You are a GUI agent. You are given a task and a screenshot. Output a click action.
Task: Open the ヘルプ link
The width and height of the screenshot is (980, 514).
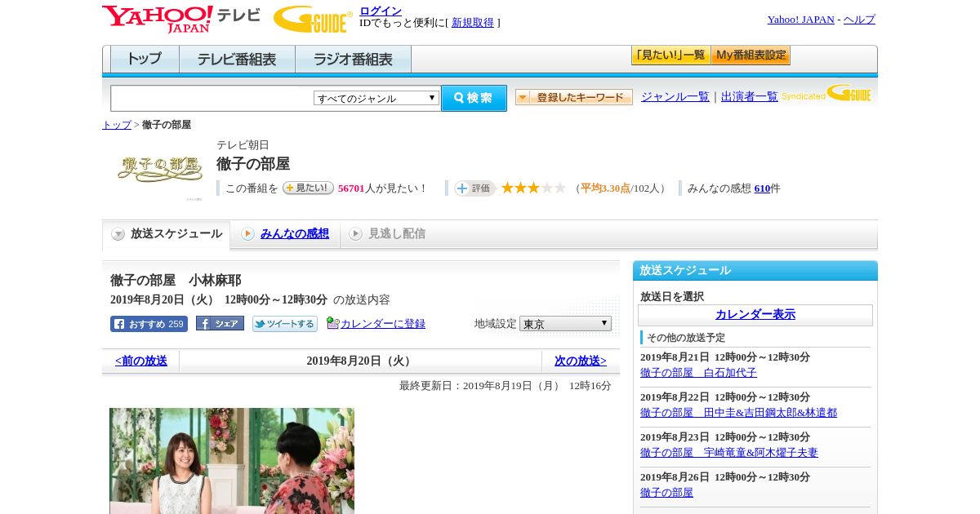(859, 20)
